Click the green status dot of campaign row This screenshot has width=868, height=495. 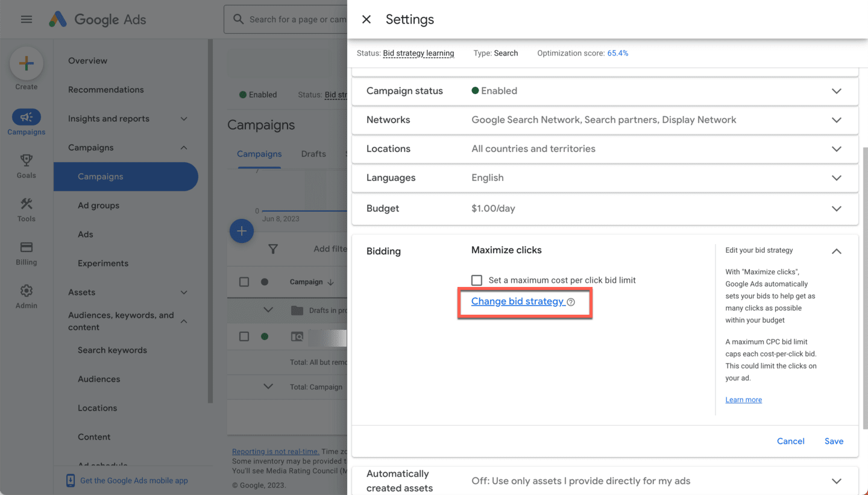point(265,336)
